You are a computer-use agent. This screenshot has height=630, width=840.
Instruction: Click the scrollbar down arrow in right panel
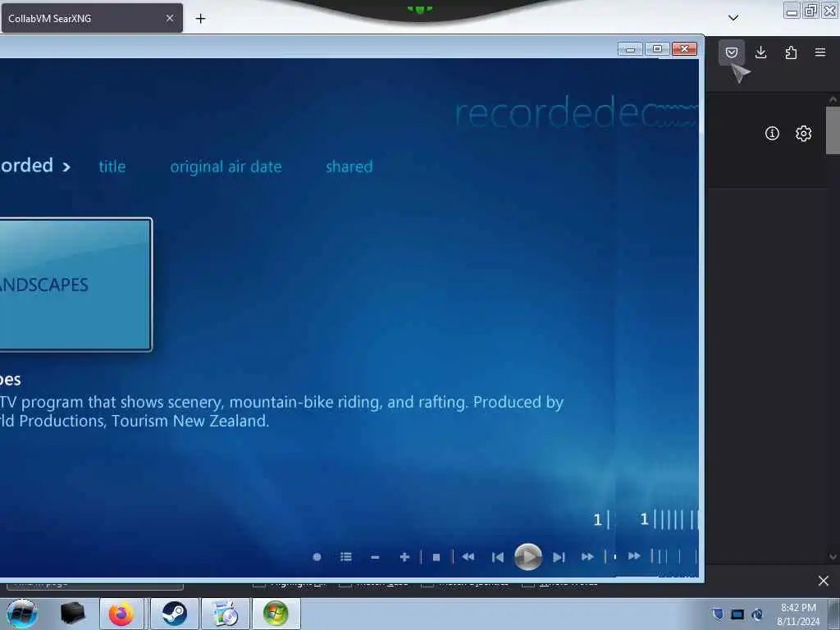(833, 557)
